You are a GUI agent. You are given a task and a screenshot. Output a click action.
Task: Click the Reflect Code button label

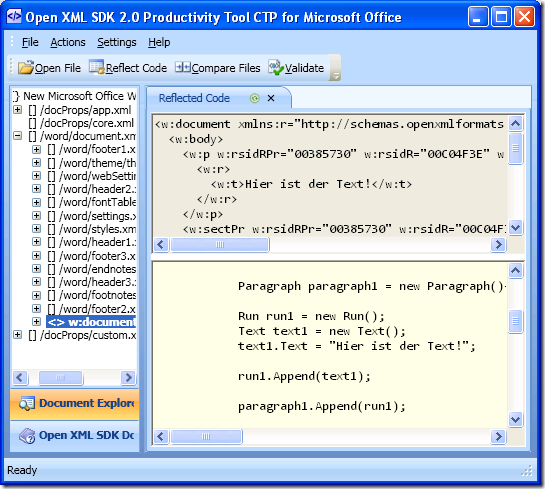pos(136,68)
